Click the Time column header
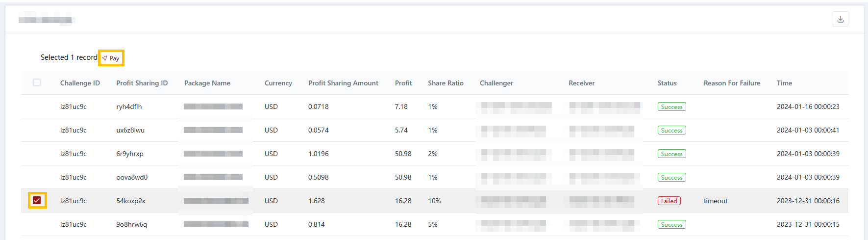The width and height of the screenshot is (868, 240). click(784, 83)
